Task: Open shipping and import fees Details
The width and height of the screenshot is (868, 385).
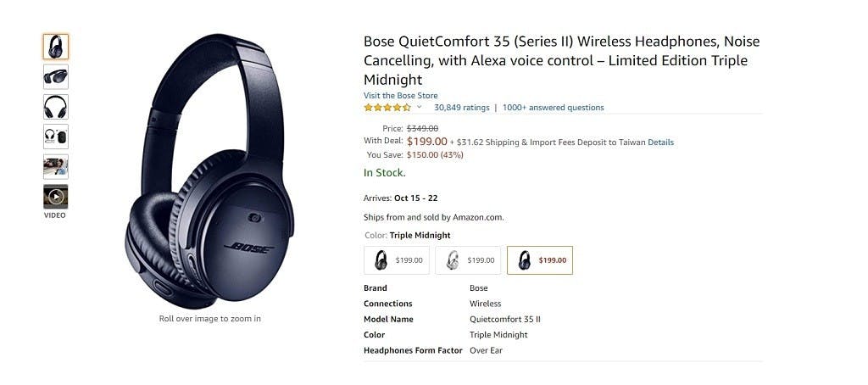Action: 660,142
